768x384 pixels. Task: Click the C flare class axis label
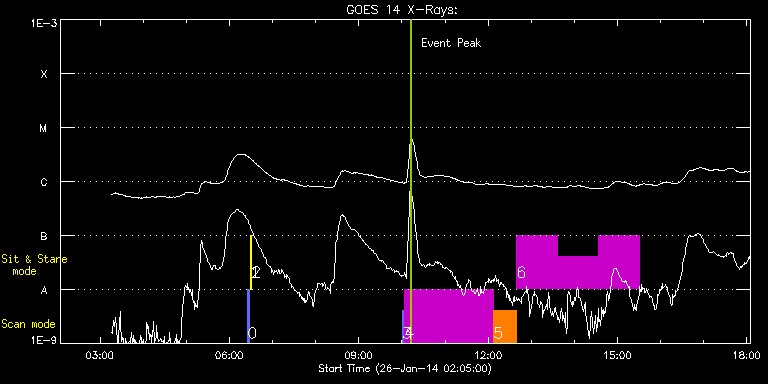(x=44, y=182)
